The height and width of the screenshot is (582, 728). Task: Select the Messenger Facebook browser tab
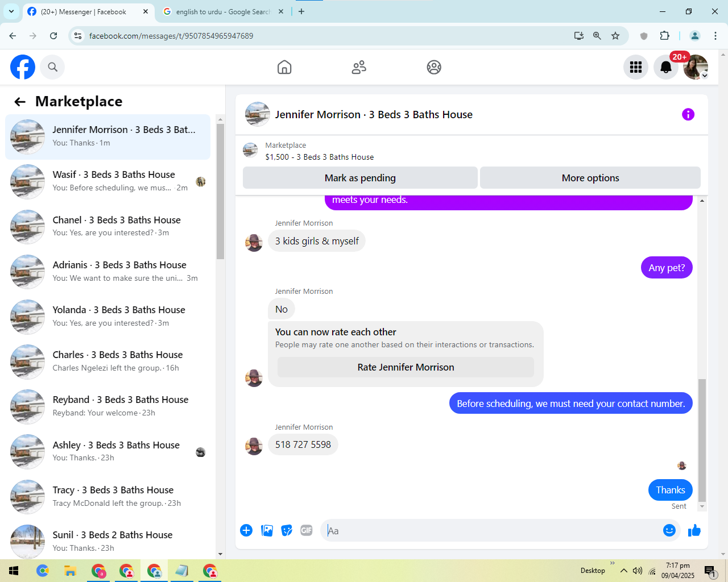point(83,11)
